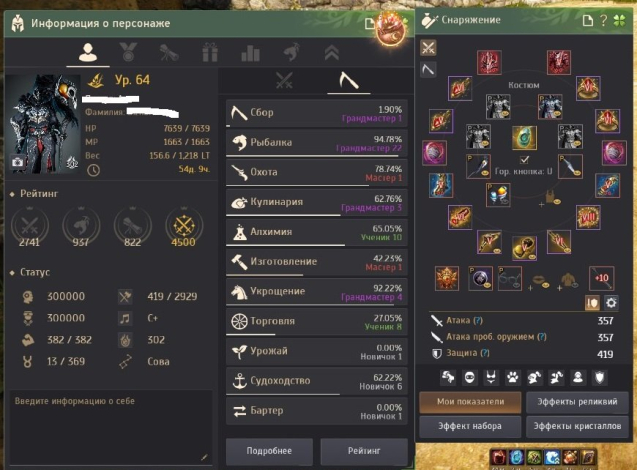Toggle the paw pet visibility icon

(x=513, y=378)
